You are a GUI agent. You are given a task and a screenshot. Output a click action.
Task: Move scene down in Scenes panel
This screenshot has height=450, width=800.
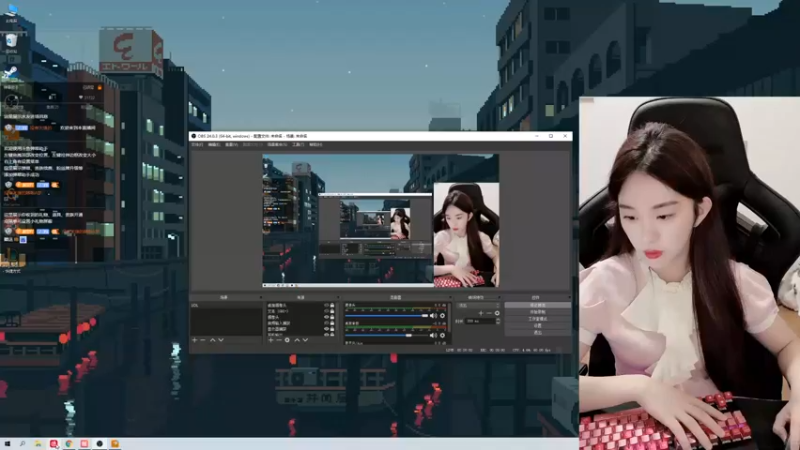coord(221,340)
